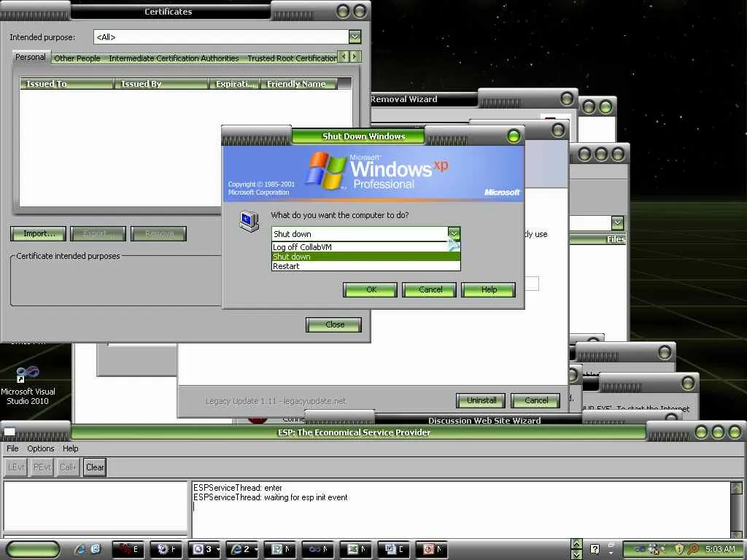Sort certificates by the Expirati... column
Image resolution: width=747 pixels, height=560 pixels.
235,84
